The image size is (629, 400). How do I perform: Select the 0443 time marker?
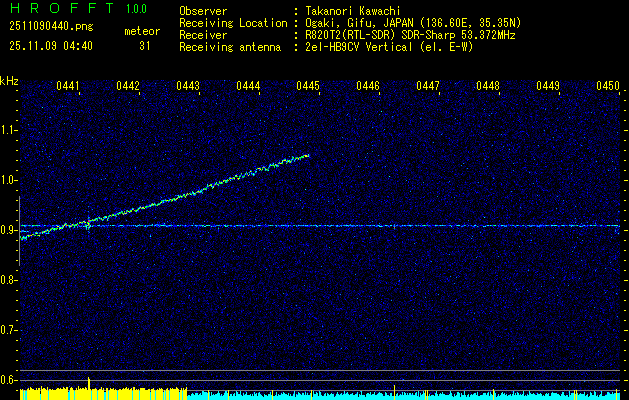pyautogui.click(x=188, y=87)
